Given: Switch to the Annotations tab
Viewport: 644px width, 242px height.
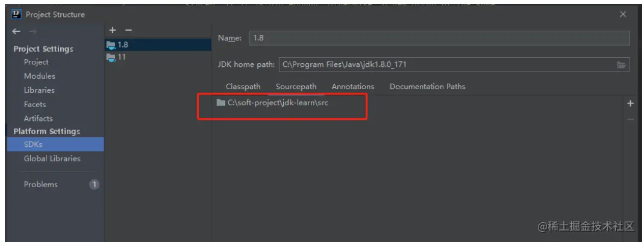Looking at the screenshot, I should (353, 87).
